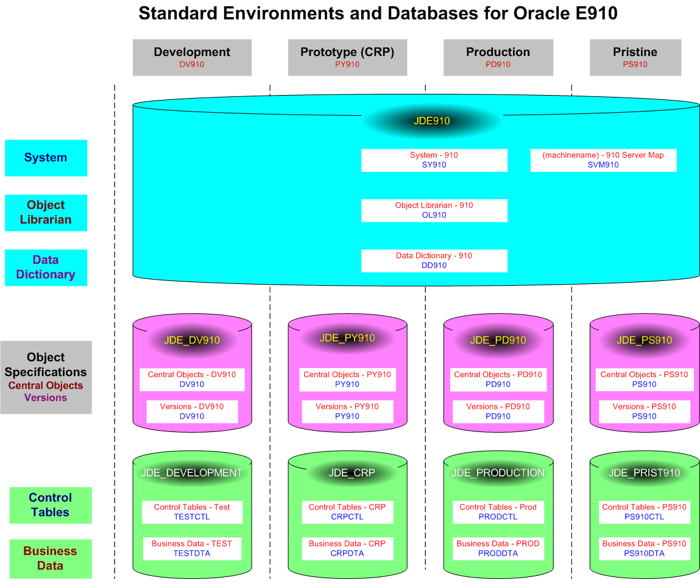The image size is (700, 588).
Task: Click the Development DV910 header box
Action: (x=192, y=58)
